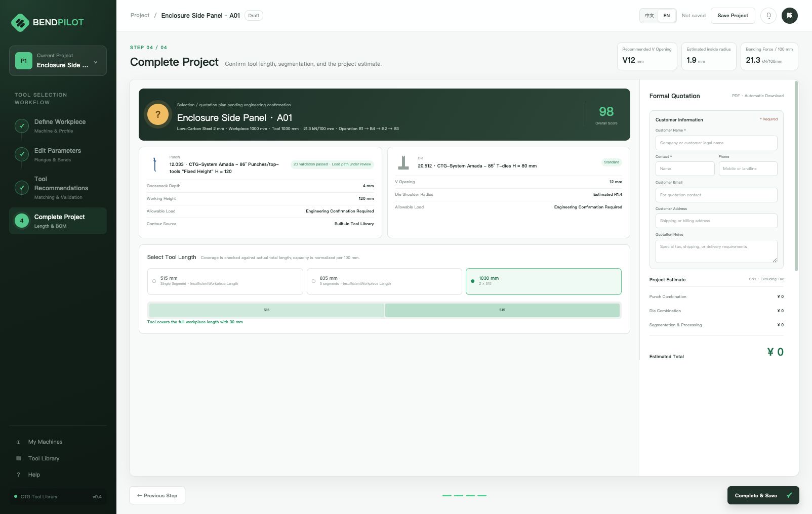Click the Draft status badge
This screenshot has width=812, height=514.
point(254,16)
